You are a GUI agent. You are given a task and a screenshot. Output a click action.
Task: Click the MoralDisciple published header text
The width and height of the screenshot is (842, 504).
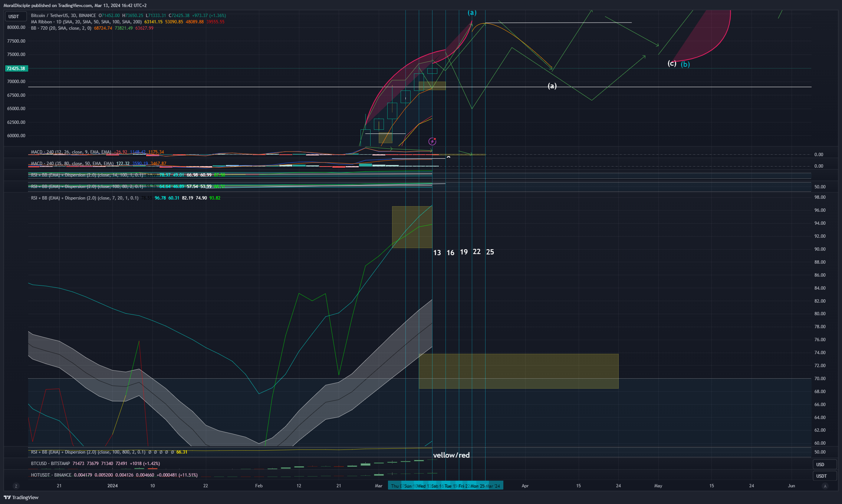tap(75, 6)
